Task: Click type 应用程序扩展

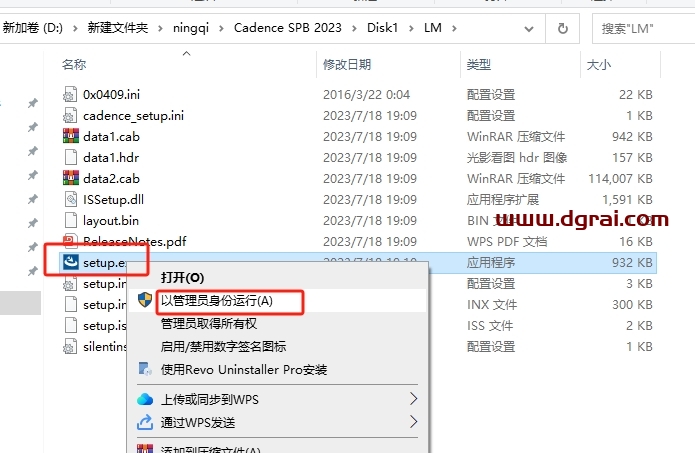Action: coord(503,199)
